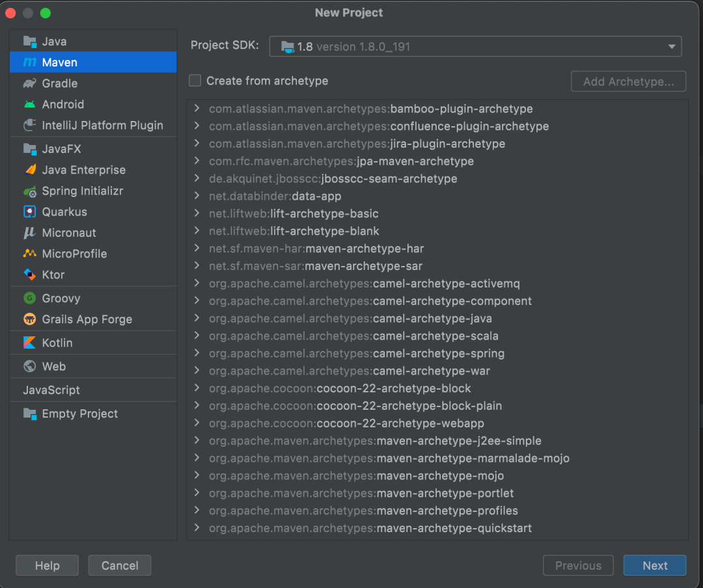Image resolution: width=703 pixels, height=588 pixels.
Task: Select cocoon-22-archetype-block row
Action: (437, 388)
